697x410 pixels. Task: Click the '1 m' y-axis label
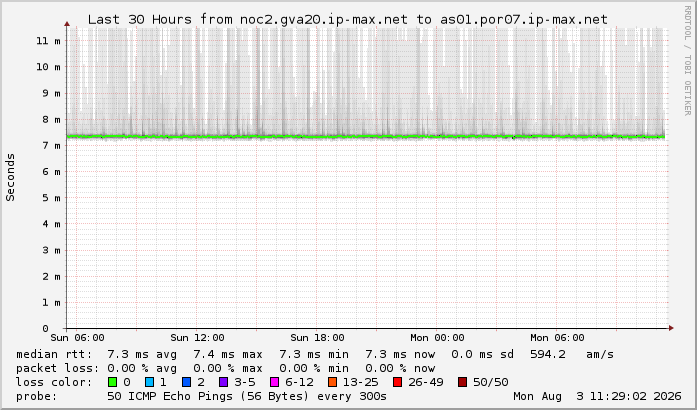point(52,302)
